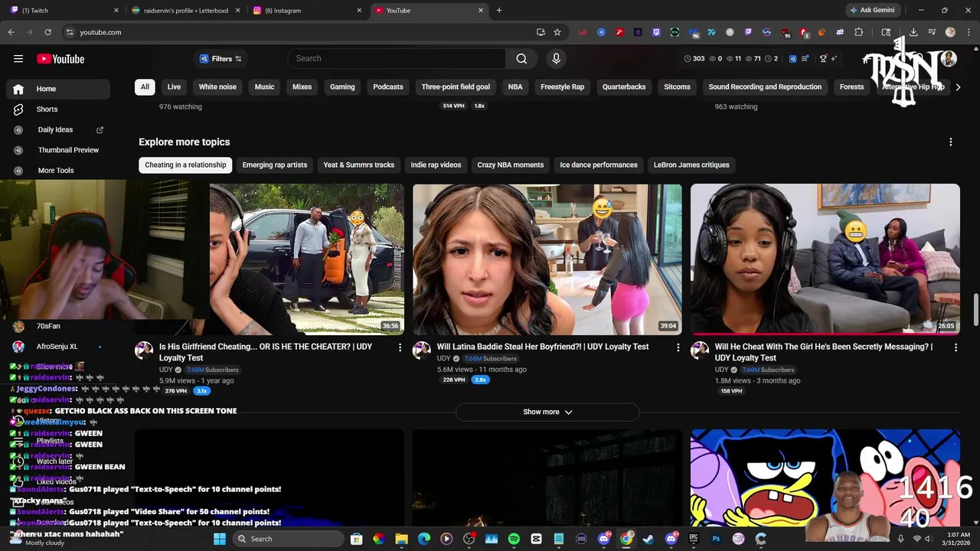Viewport: 980px width, 551px height.
Task: Select Cheating in a relationship topic
Action: 185,165
